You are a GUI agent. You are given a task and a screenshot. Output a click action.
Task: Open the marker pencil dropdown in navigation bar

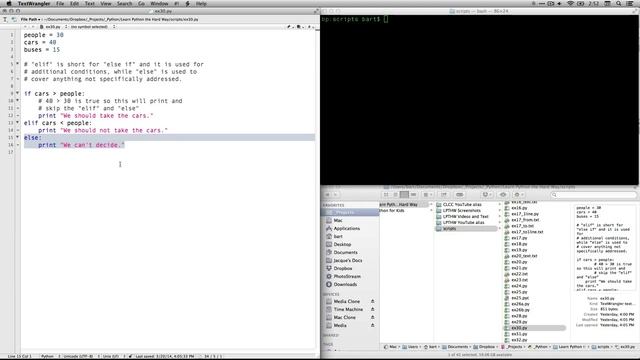pos(289,27)
